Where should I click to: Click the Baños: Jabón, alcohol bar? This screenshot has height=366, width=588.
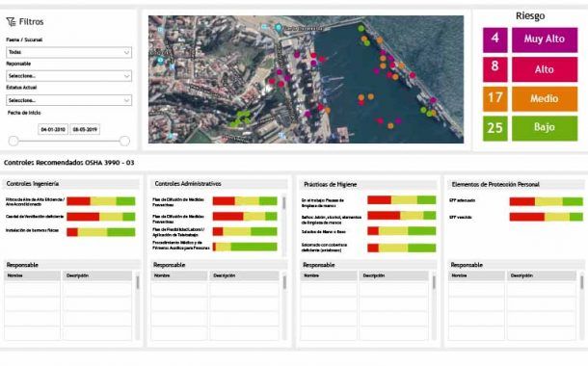point(402,216)
